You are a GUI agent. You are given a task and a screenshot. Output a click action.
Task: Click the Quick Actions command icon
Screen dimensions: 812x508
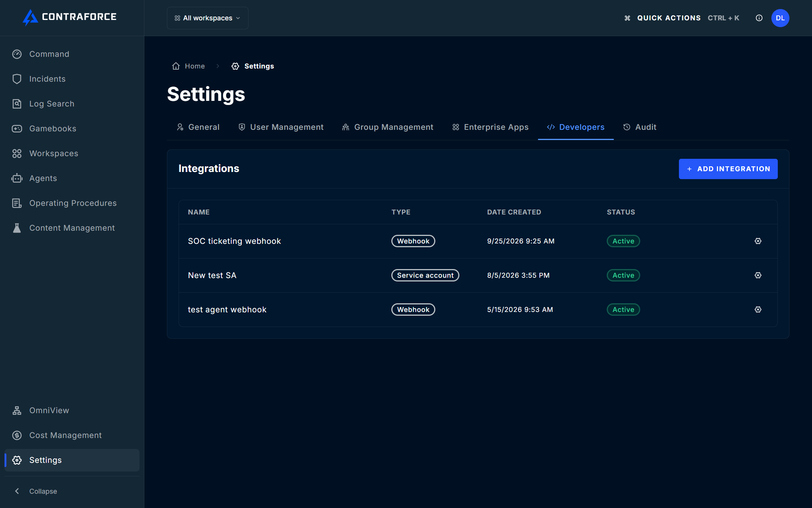627,18
